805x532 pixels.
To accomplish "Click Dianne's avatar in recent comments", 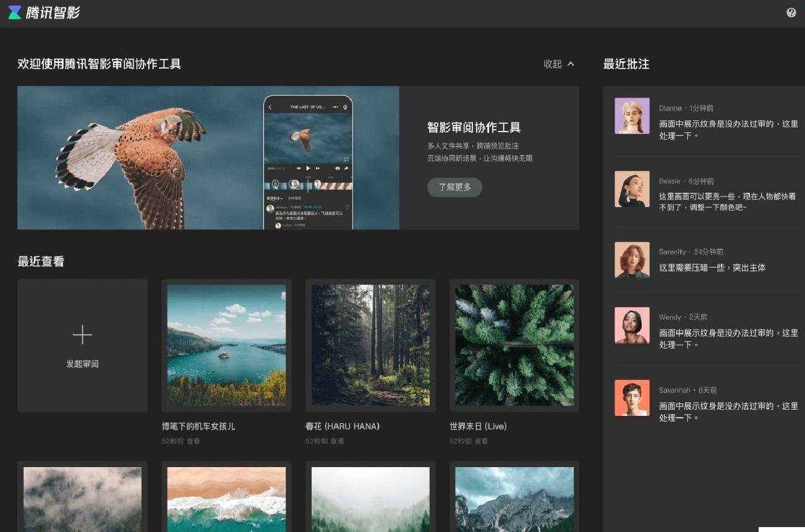I will 632,116.
